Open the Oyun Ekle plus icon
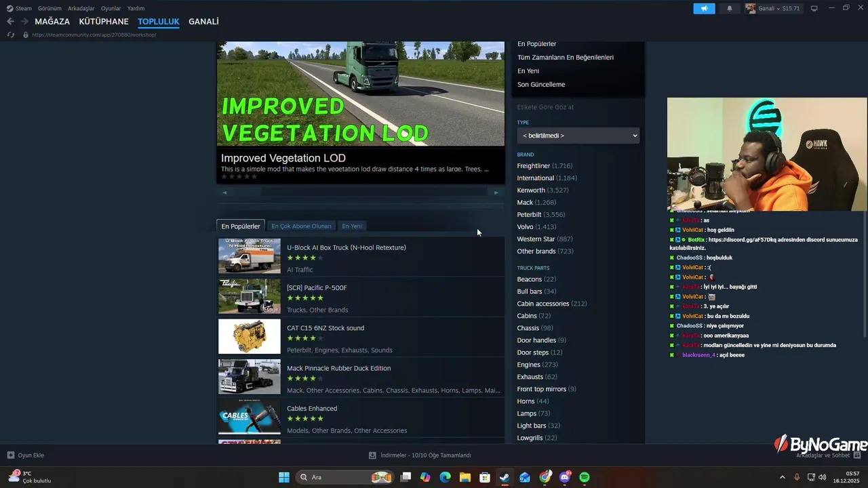The width and height of the screenshot is (868, 488). [x=10, y=455]
